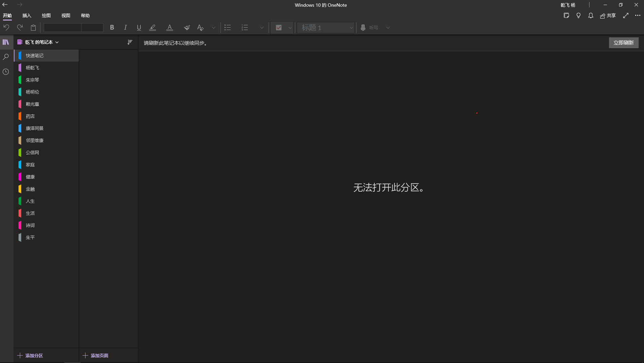
Task: Click the lightbulb tell-me icon
Action: point(578,15)
